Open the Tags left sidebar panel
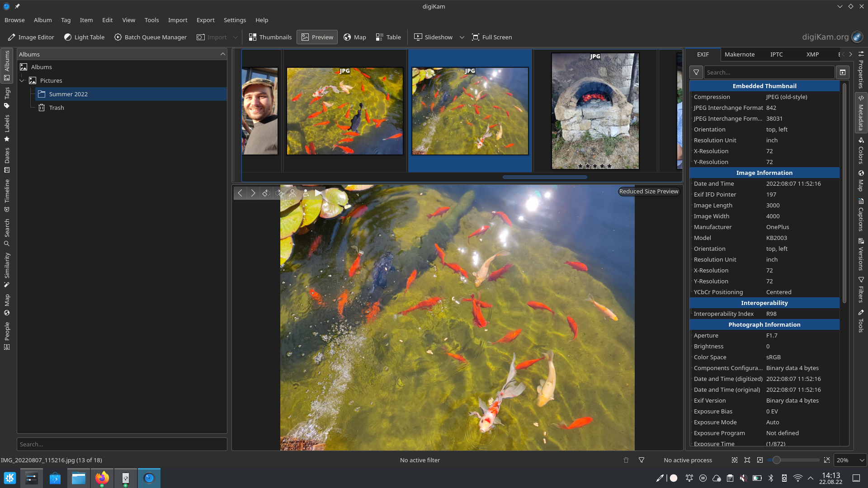This screenshot has width=868, height=488. 7,98
